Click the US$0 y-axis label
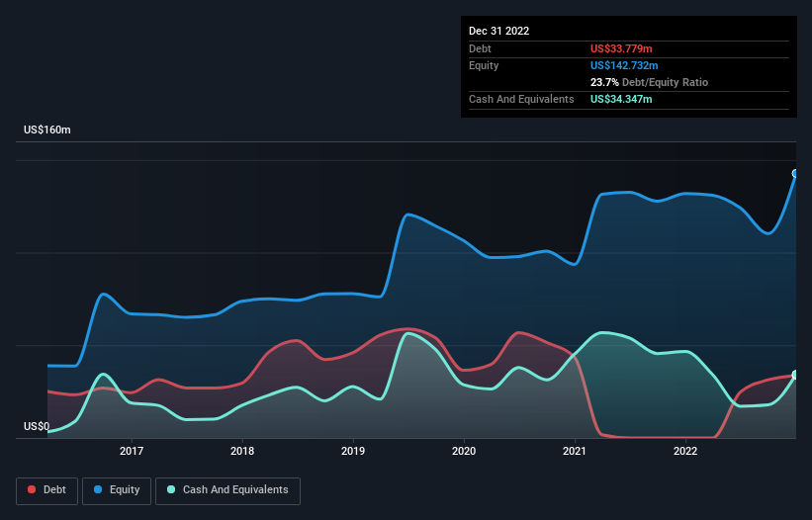The width and height of the screenshot is (812, 520). (x=37, y=426)
